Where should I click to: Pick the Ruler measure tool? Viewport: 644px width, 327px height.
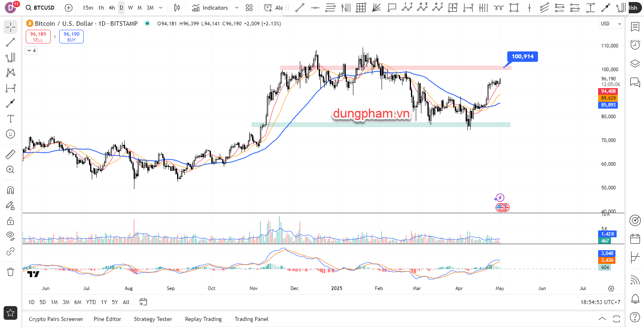(x=10, y=154)
